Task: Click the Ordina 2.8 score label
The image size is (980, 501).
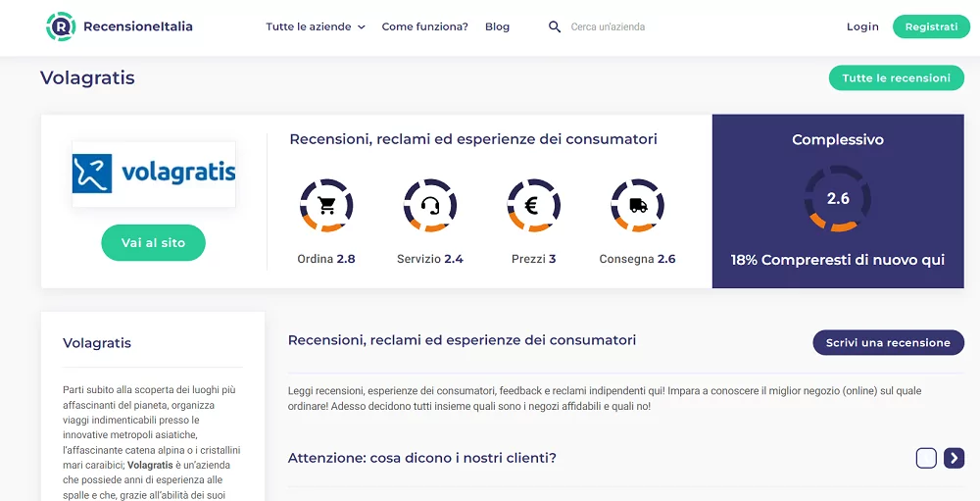Action: [x=326, y=259]
